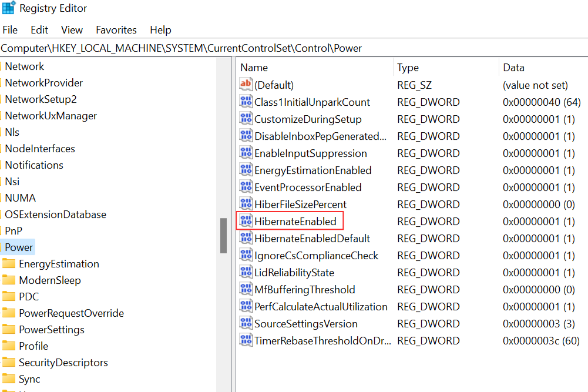This screenshot has width=588, height=392.
Task: Select the Power key in tree
Action: (19, 247)
